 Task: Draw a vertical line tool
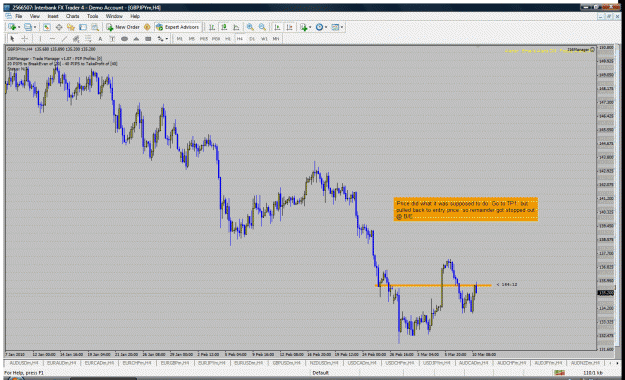tap(40, 39)
